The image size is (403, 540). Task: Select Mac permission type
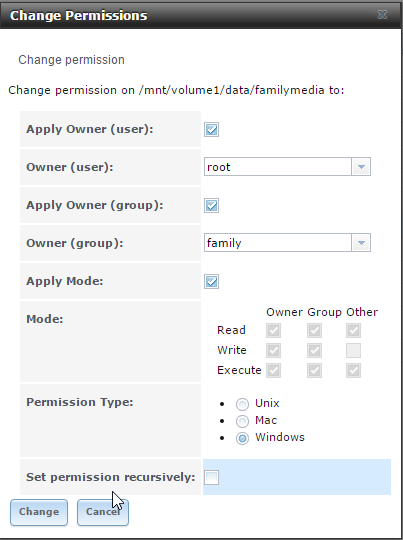click(242, 421)
